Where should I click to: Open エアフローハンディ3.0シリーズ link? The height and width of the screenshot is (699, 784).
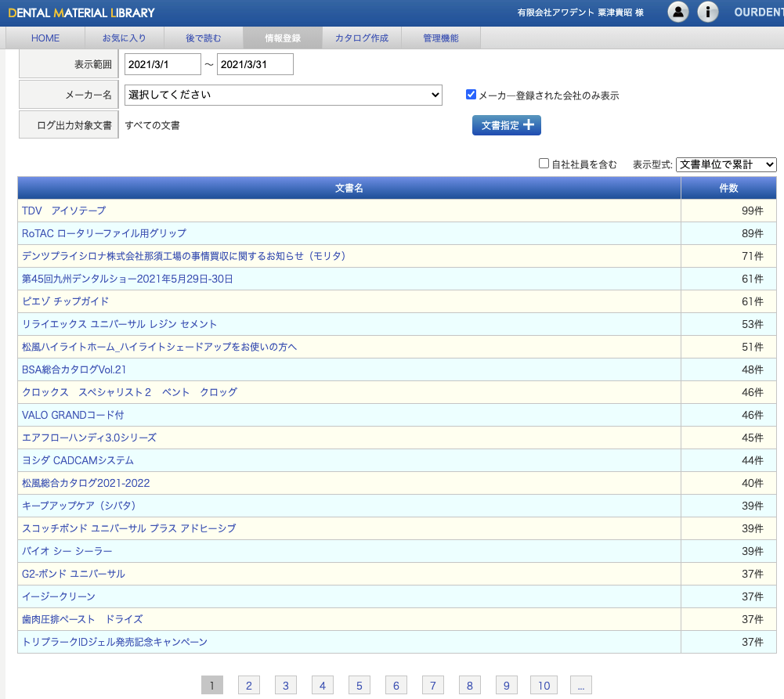coord(89,438)
